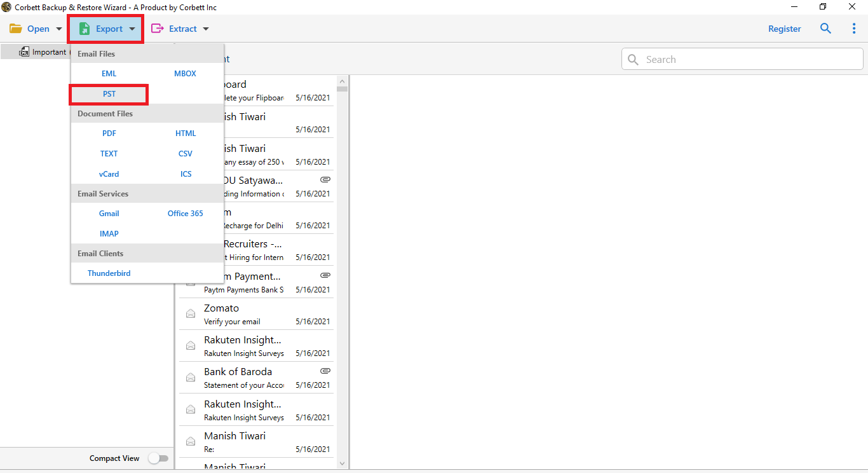
Task: Expand the Open dropdown arrow
Action: point(59,29)
